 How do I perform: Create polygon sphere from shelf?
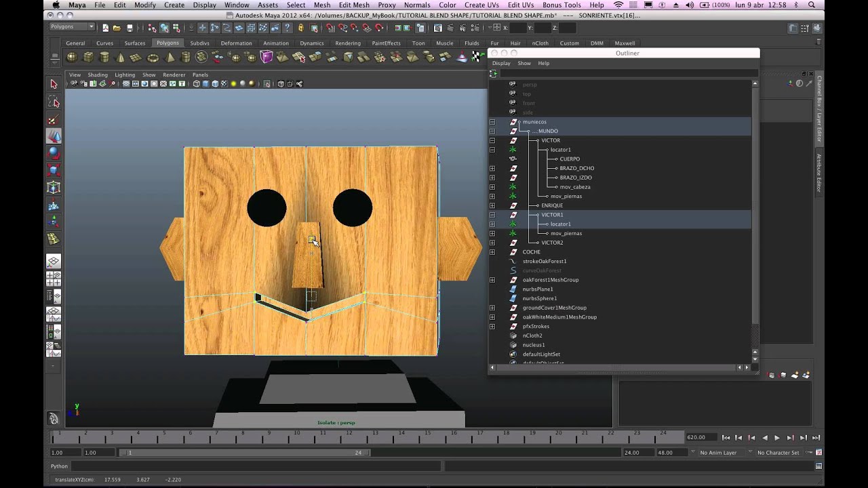[x=71, y=58]
